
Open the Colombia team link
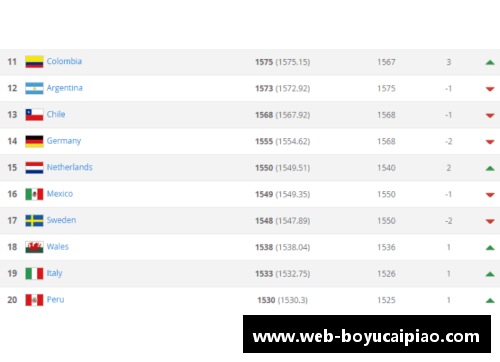(x=64, y=61)
